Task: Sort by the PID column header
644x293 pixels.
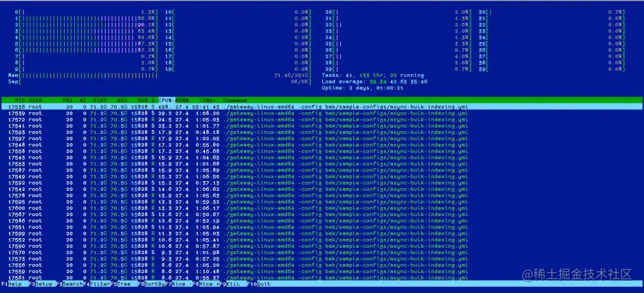Action: point(19,100)
